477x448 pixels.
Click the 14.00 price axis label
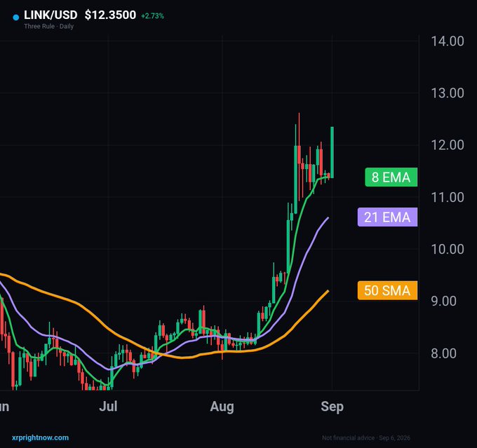click(x=448, y=41)
